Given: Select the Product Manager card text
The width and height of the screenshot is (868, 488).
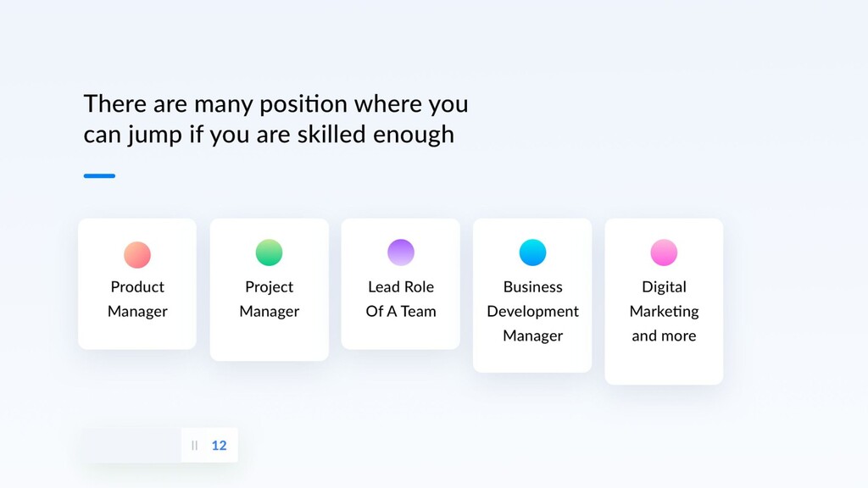Looking at the screenshot, I should pos(137,299).
